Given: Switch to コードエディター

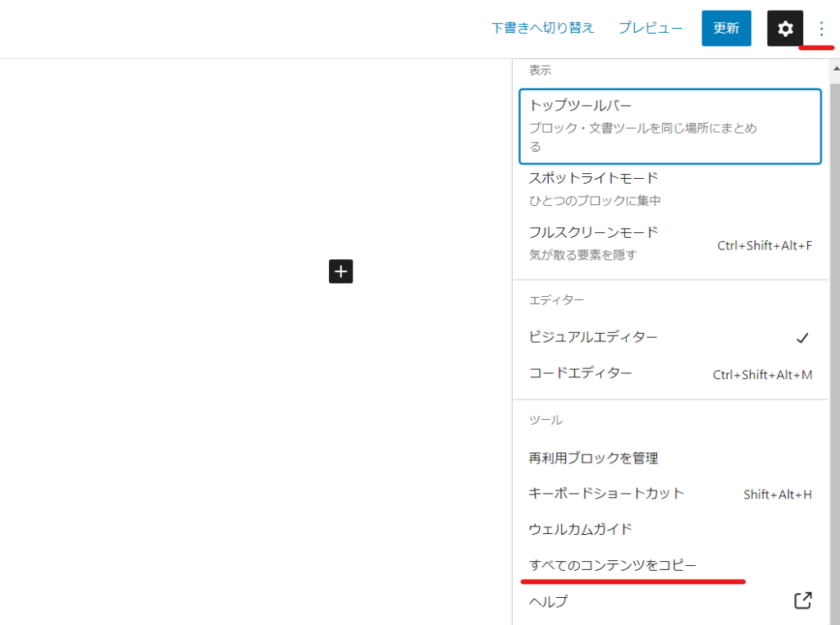Looking at the screenshot, I should [x=581, y=373].
